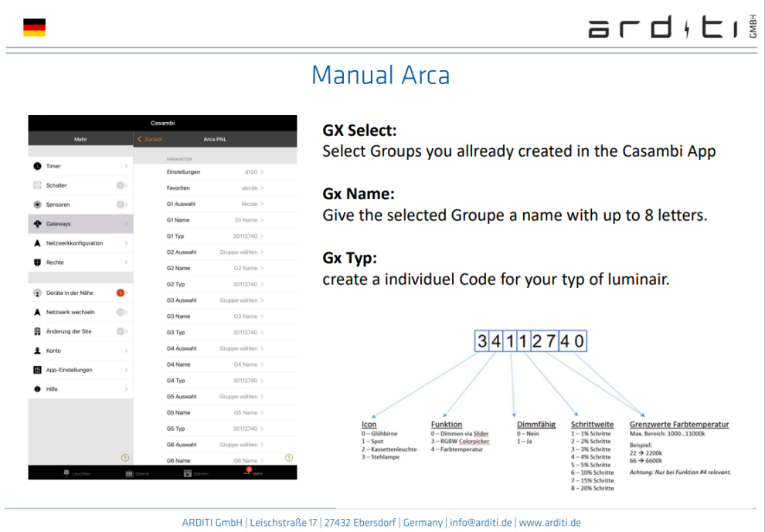Image resolution: width=765 pixels, height=532 pixels.
Task: Click the Grenzwerte Farbtemperatur heading
Action: (x=679, y=424)
